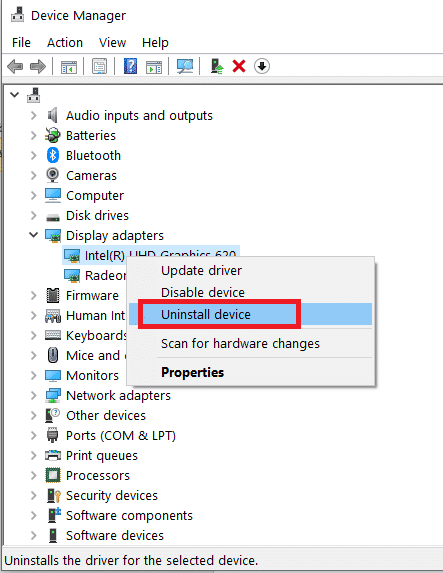Image resolution: width=443 pixels, height=573 pixels.
Task: Collapse the Display adapters chevron
Action: tap(34, 235)
